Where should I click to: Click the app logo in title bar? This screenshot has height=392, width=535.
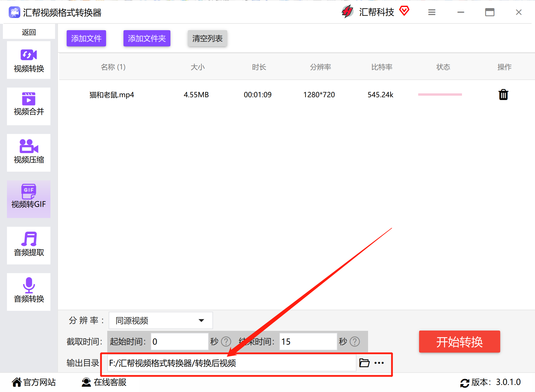(14, 12)
